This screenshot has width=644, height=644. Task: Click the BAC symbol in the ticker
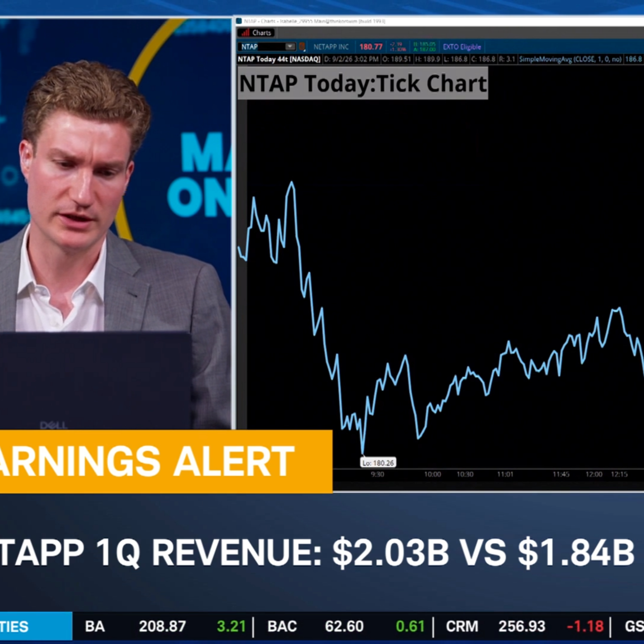tap(282, 627)
